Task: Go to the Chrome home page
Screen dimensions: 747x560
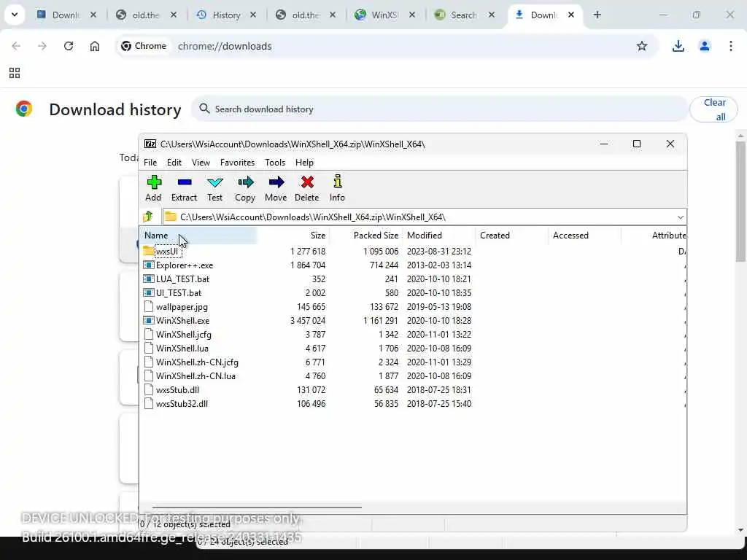Action: [95, 46]
